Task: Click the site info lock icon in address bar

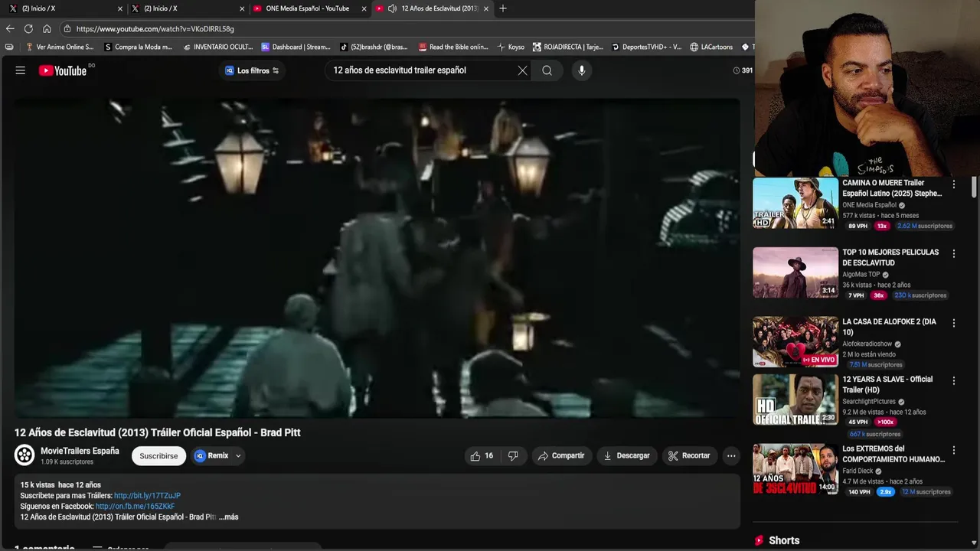Action: tap(67, 28)
